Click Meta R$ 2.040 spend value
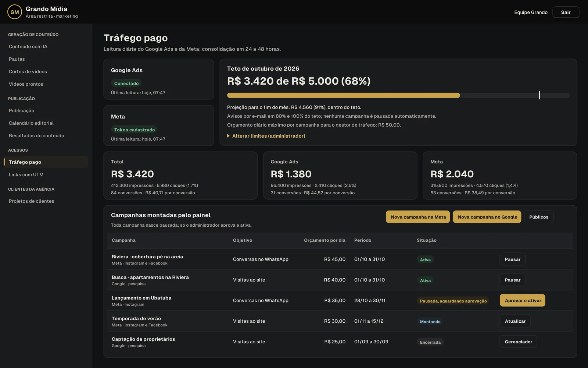Viewport: 588px width, 368px height. click(x=452, y=174)
